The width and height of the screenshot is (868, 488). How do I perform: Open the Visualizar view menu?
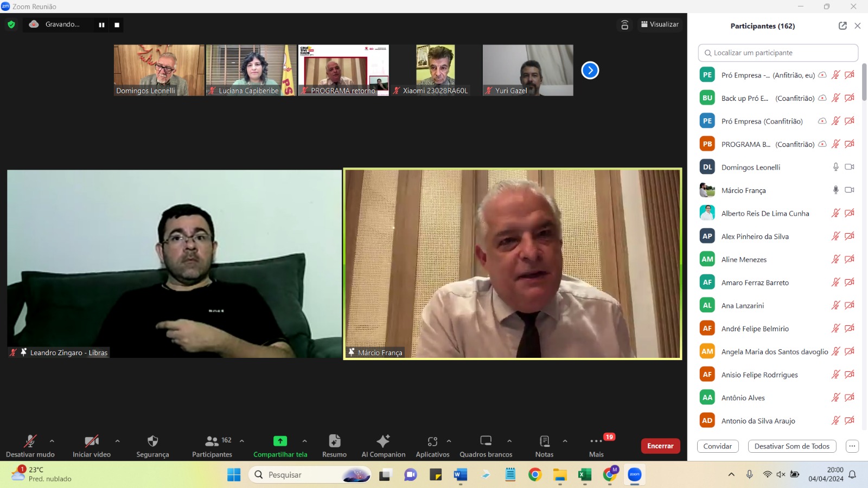point(660,24)
